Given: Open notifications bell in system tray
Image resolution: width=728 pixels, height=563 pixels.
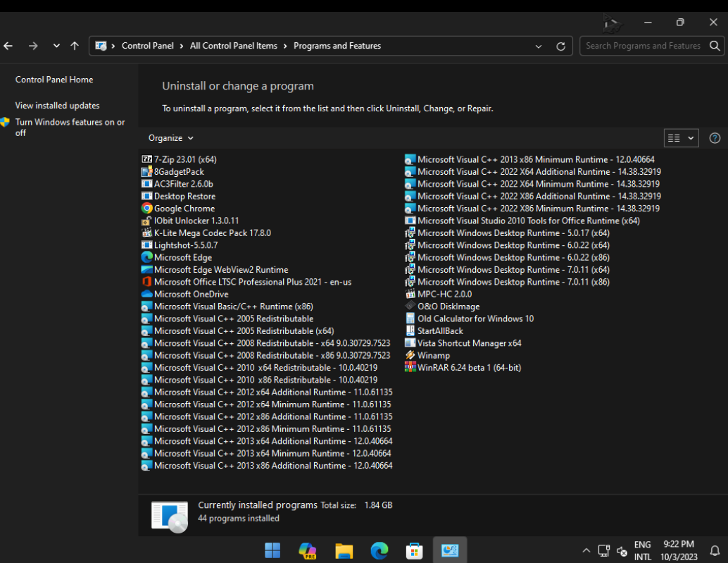Looking at the screenshot, I should (715, 551).
